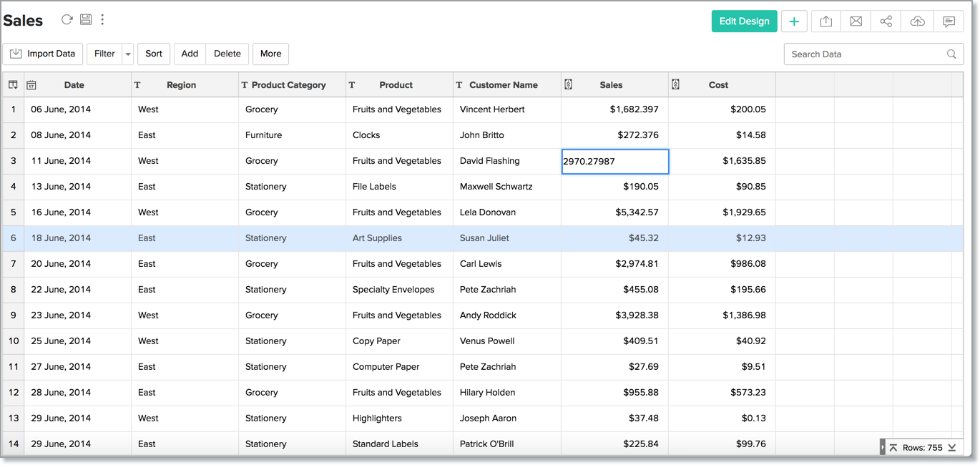Screen dimensions: 980x465
Task: Click the Import Data button
Action: [43, 54]
